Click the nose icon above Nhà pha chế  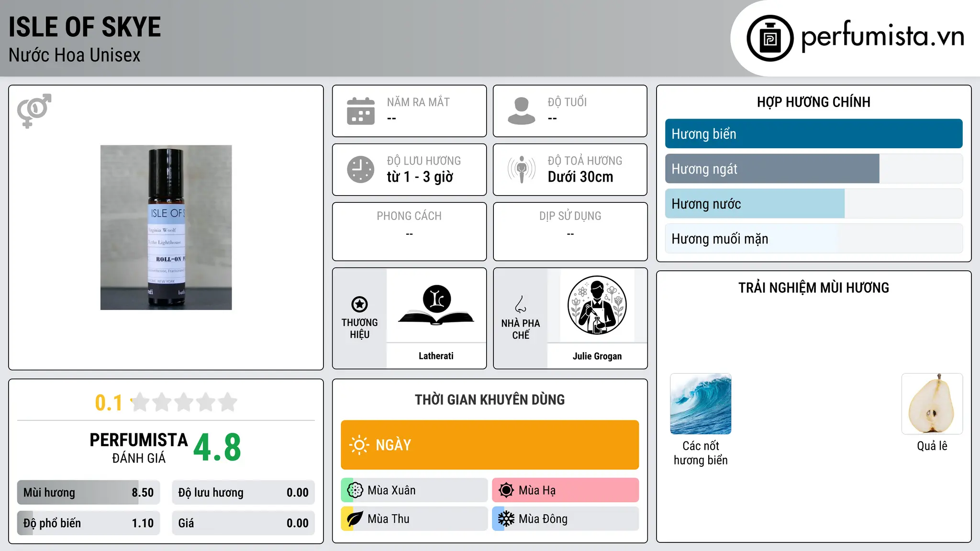pos(521,304)
